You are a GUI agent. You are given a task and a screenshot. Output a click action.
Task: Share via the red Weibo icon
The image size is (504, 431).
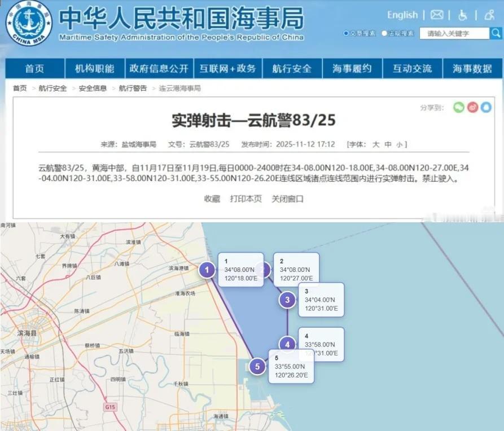472,107
